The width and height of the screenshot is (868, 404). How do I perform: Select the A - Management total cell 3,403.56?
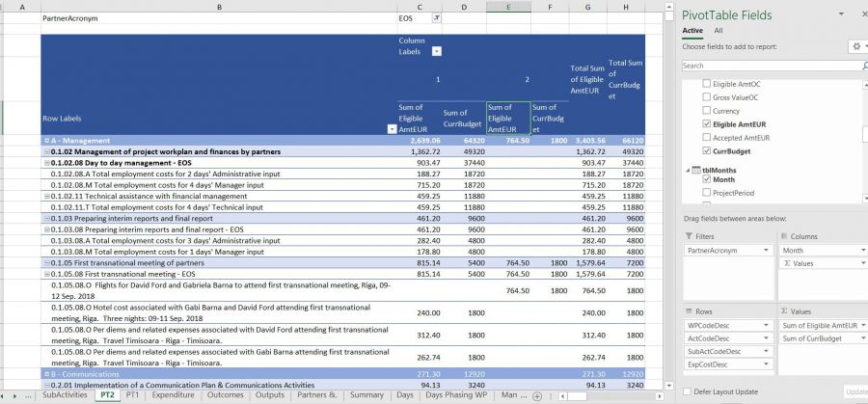tap(587, 141)
